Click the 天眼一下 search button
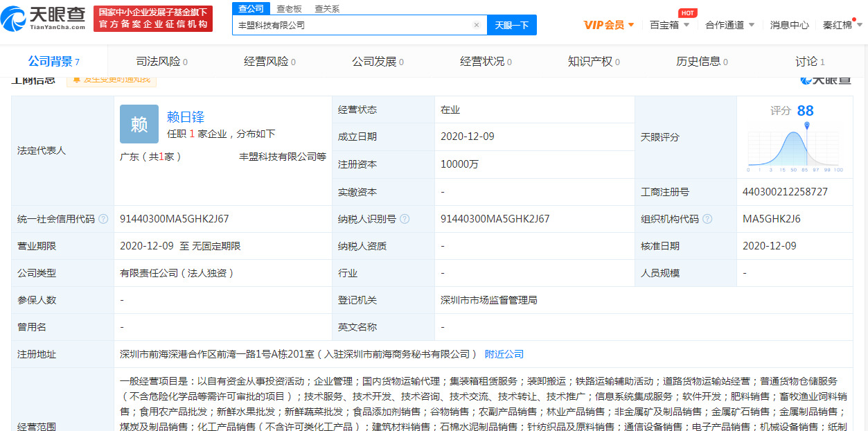 click(x=512, y=25)
